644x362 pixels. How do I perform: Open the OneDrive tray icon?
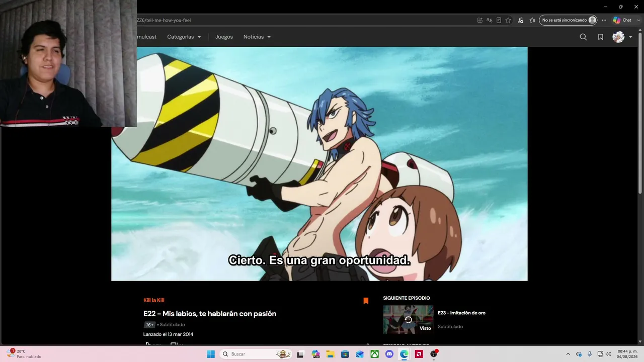(579, 354)
